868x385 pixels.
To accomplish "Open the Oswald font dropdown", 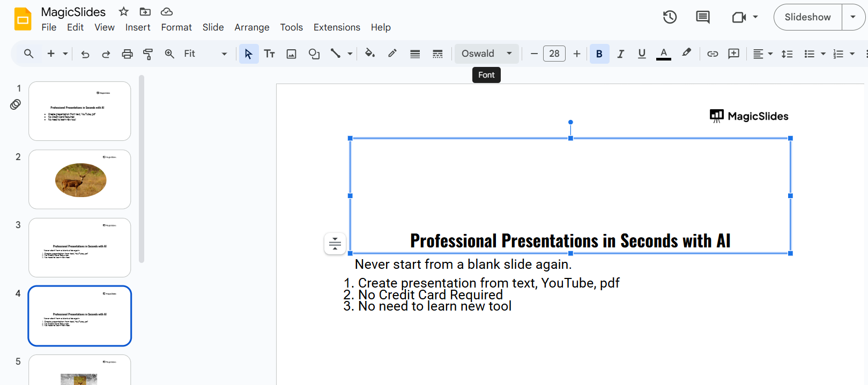I will coord(486,54).
